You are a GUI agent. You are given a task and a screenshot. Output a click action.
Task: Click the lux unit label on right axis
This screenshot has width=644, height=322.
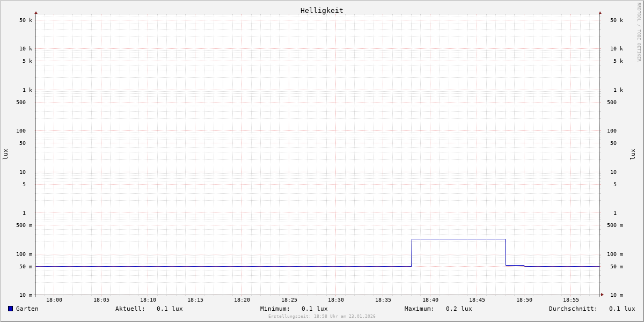[633, 154]
